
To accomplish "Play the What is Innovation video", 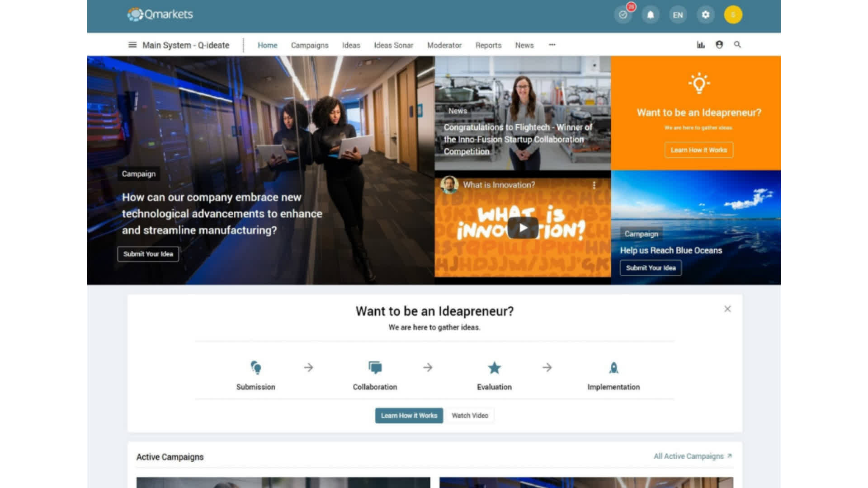I will click(x=523, y=228).
